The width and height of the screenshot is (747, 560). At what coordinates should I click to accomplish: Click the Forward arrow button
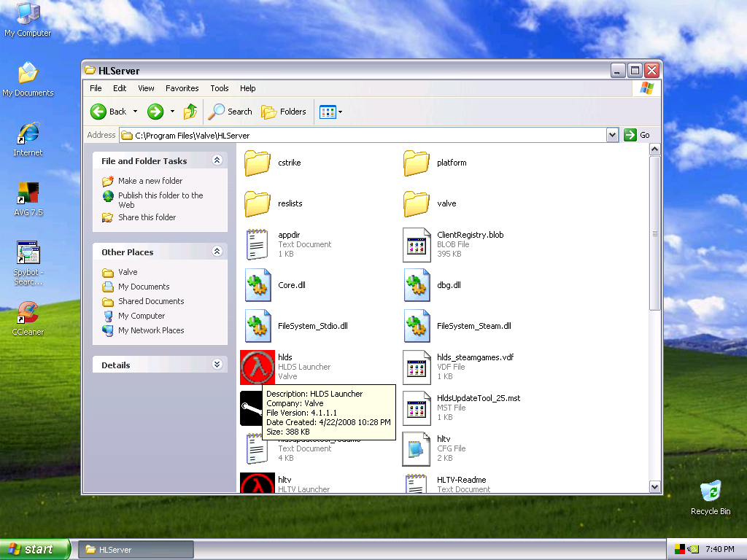tap(155, 112)
